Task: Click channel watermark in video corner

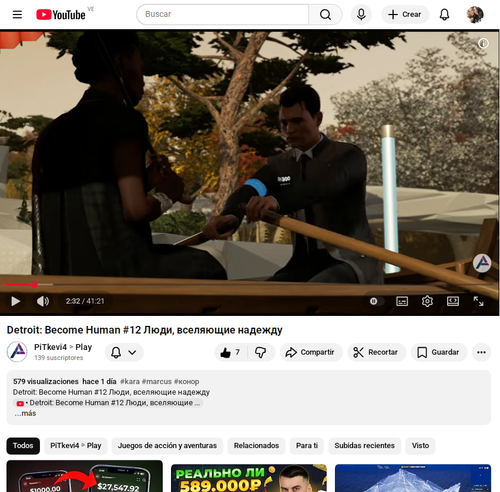Action: [x=482, y=263]
